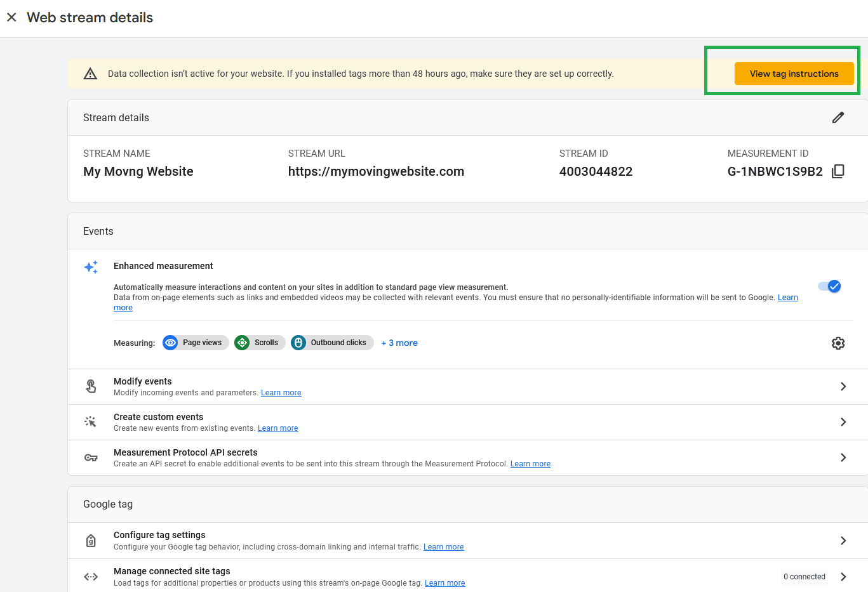Show the + 3 more measurements

coord(399,343)
